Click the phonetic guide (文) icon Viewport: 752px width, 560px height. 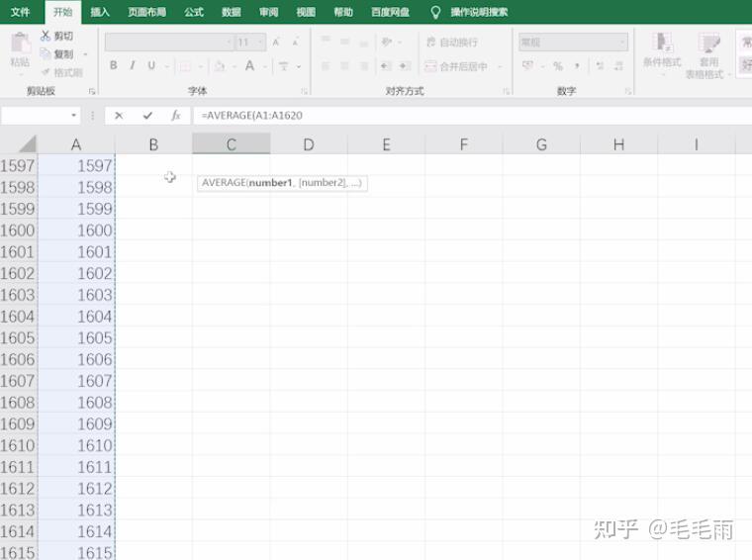(x=284, y=66)
